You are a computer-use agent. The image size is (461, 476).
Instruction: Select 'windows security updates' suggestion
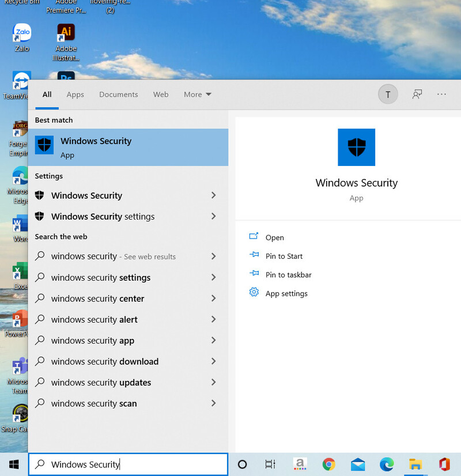tap(128, 383)
